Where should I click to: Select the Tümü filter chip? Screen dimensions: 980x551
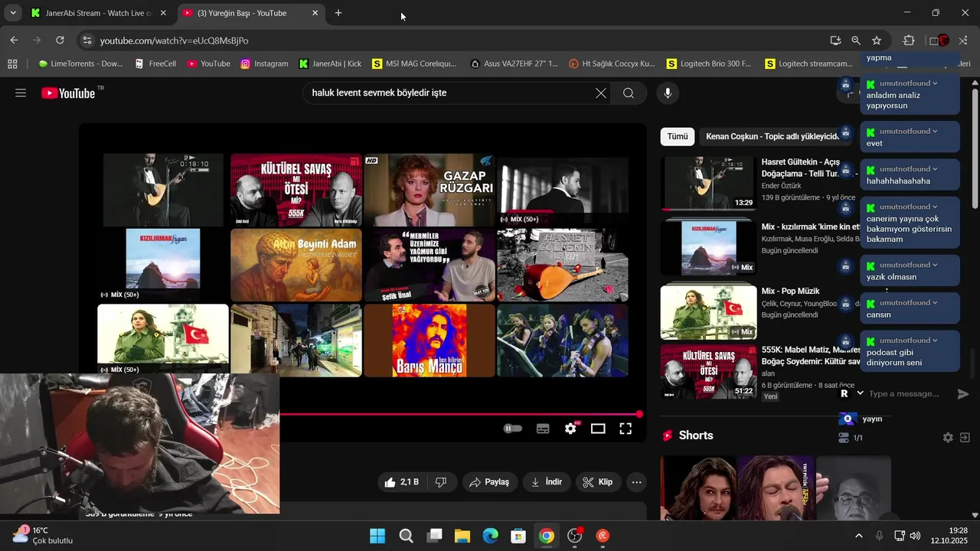[677, 136]
